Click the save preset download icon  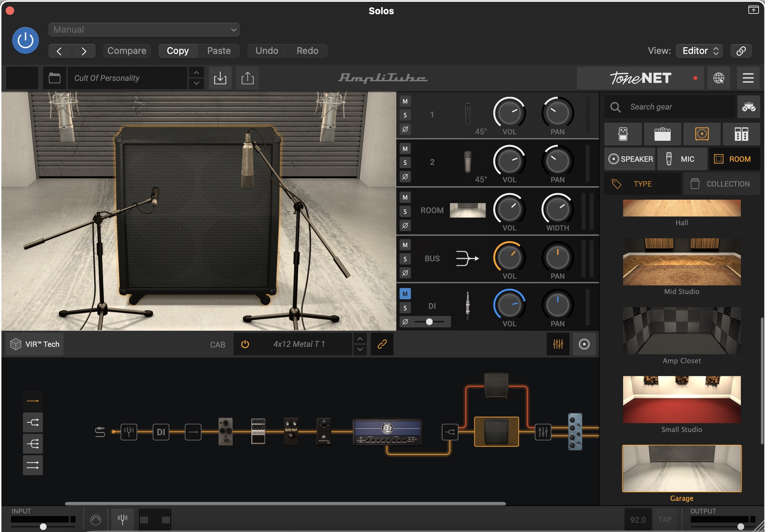pos(220,78)
